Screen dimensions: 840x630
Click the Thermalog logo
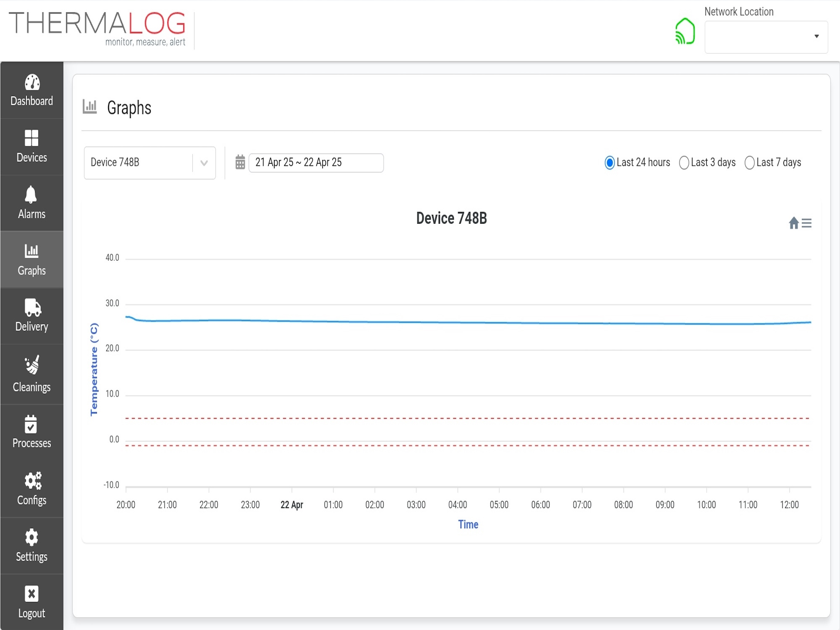(97, 29)
